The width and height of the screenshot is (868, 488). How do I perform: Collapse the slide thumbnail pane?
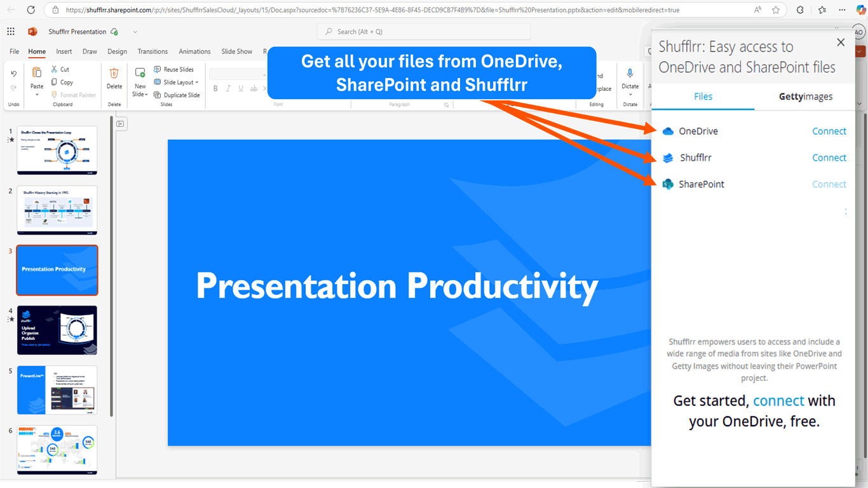coord(120,124)
